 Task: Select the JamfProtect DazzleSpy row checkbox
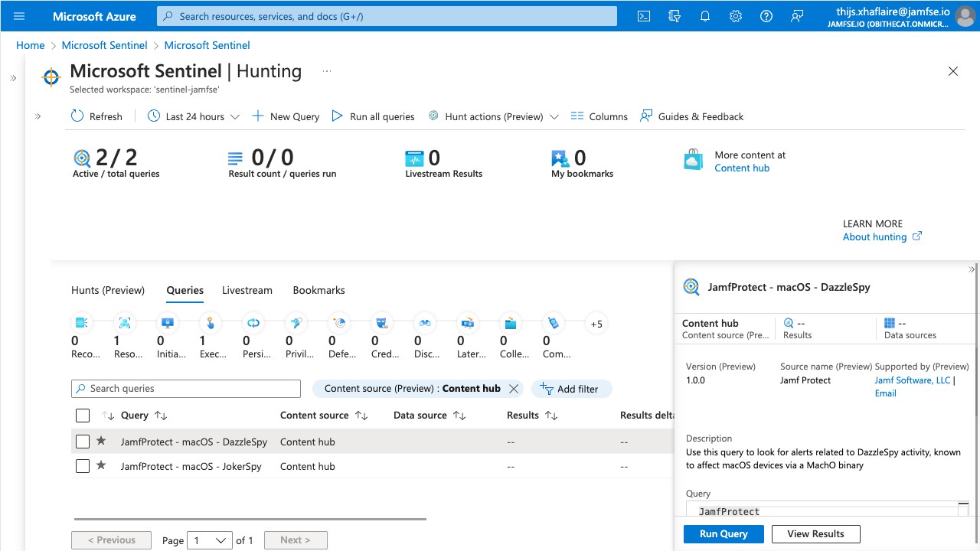(x=83, y=442)
